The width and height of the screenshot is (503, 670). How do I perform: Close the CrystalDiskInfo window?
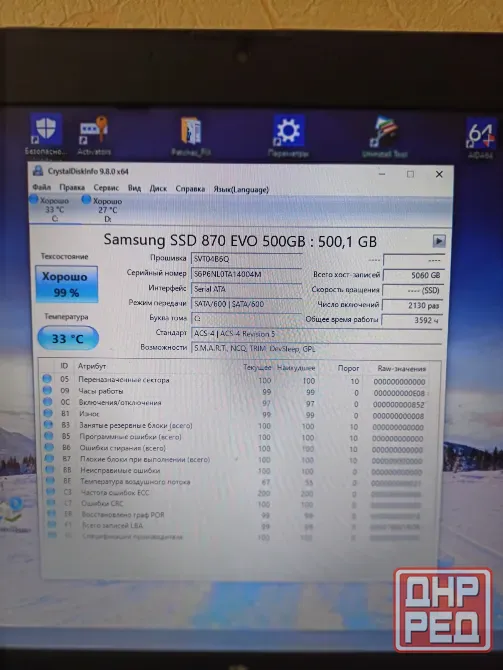click(439, 174)
